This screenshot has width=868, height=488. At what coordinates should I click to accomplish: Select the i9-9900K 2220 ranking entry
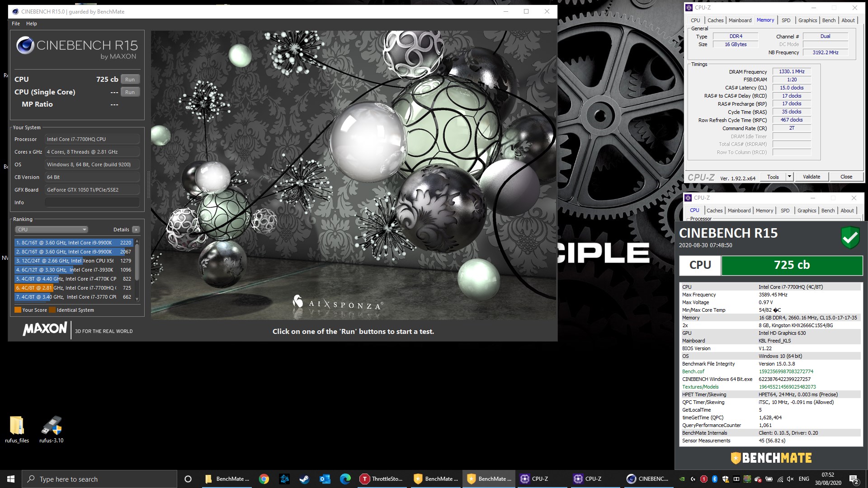click(74, 243)
